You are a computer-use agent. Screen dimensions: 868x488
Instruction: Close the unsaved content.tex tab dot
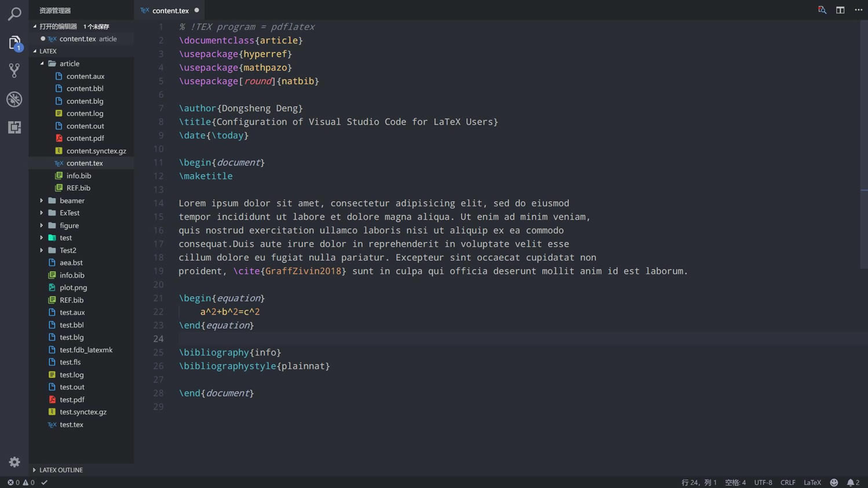click(x=196, y=10)
